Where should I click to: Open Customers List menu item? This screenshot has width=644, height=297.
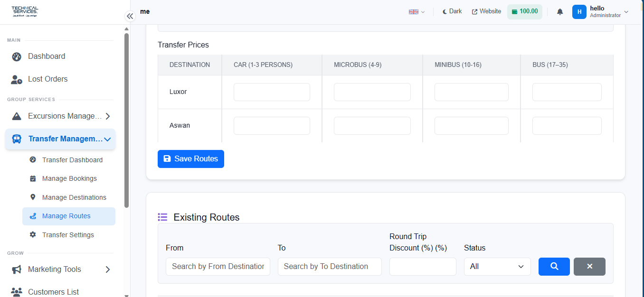coord(60,292)
